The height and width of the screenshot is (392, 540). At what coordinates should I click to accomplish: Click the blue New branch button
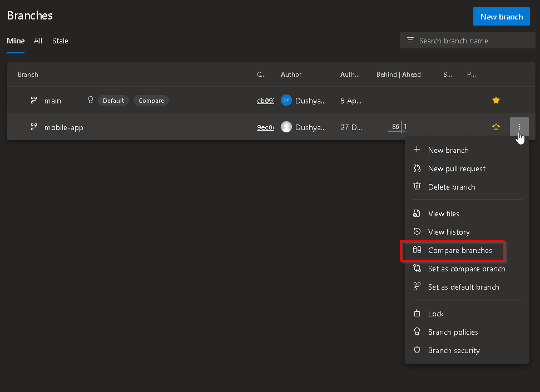point(502,17)
